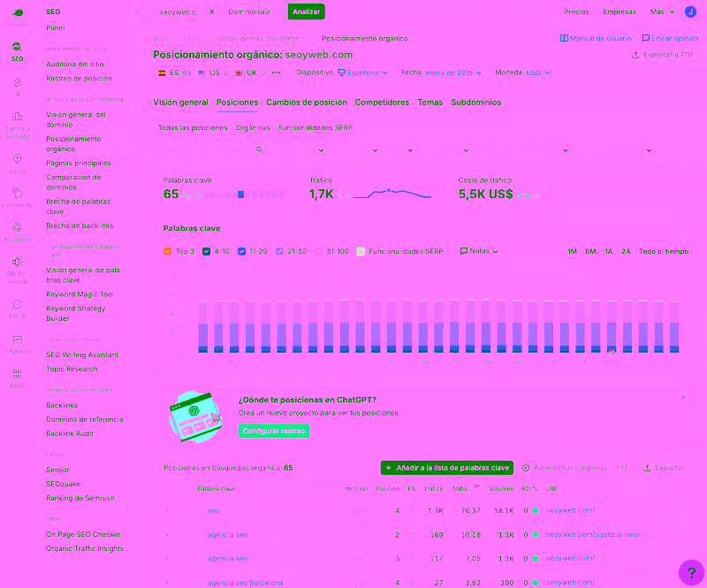
Task: Set chart range to 6M
Action: tap(590, 251)
